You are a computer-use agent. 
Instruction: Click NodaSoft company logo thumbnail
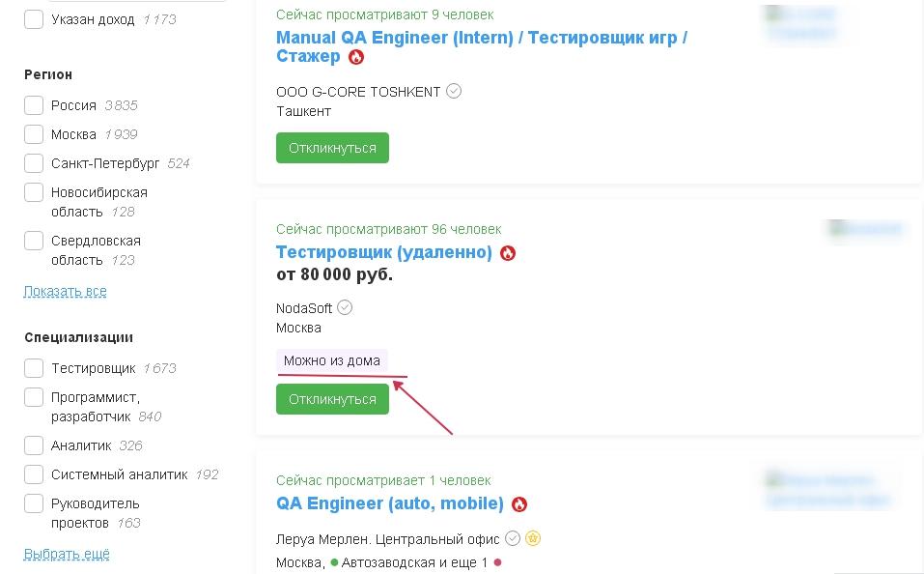click(x=866, y=230)
